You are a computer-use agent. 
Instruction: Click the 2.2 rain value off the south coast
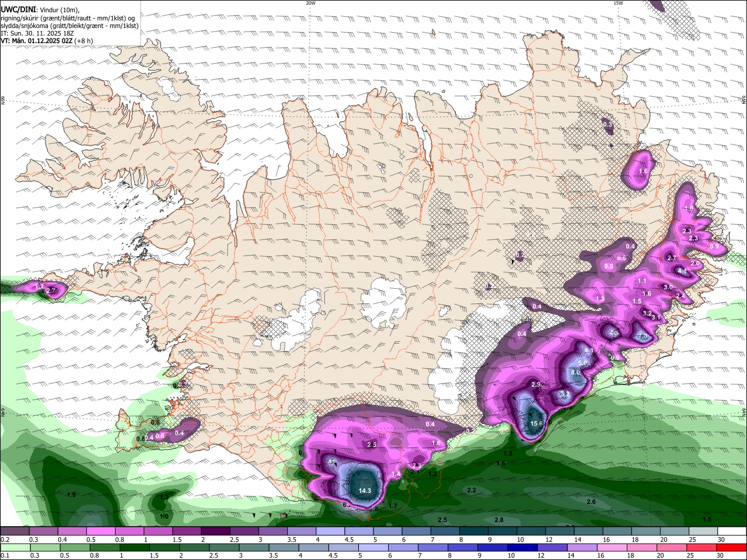click(472, 491)
